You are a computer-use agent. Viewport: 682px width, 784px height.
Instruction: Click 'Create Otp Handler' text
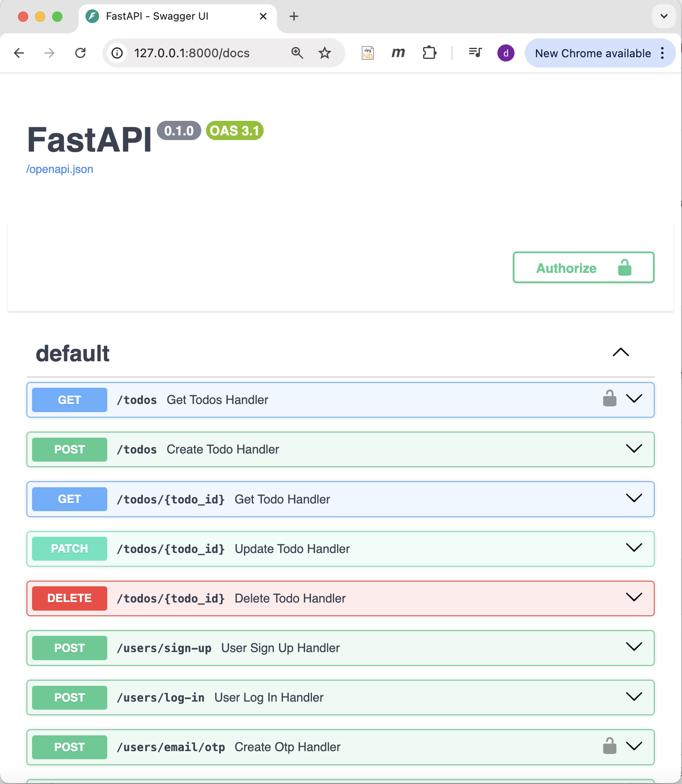(x=288, y=747)
